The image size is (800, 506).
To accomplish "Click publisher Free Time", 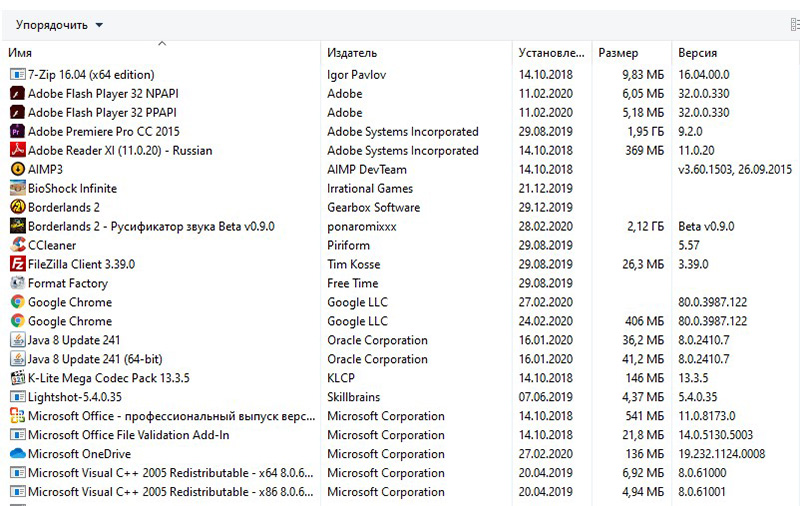I will point(353,283).
